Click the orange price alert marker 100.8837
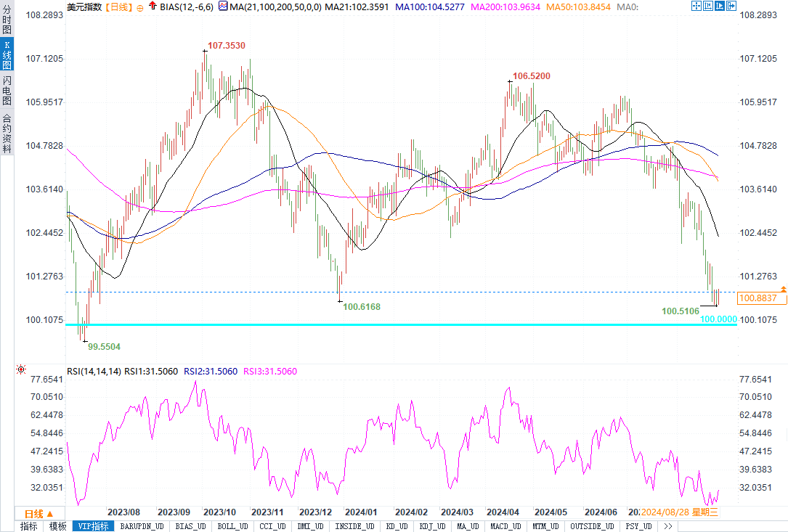Screen dimensions: 788x532 coord(758,298)
